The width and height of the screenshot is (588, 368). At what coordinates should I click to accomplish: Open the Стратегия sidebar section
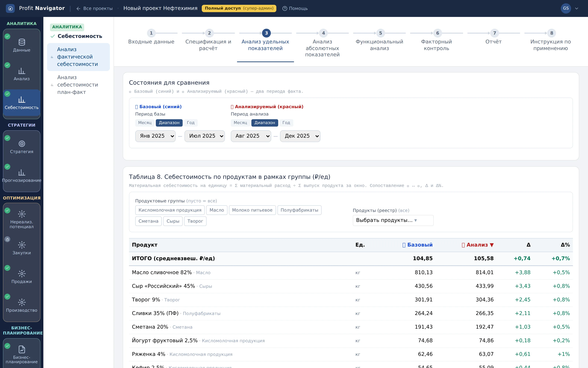click(22, 147)
